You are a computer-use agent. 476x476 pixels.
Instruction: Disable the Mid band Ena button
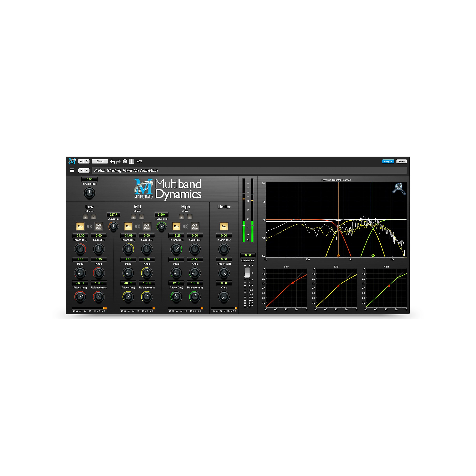[128, 226]
